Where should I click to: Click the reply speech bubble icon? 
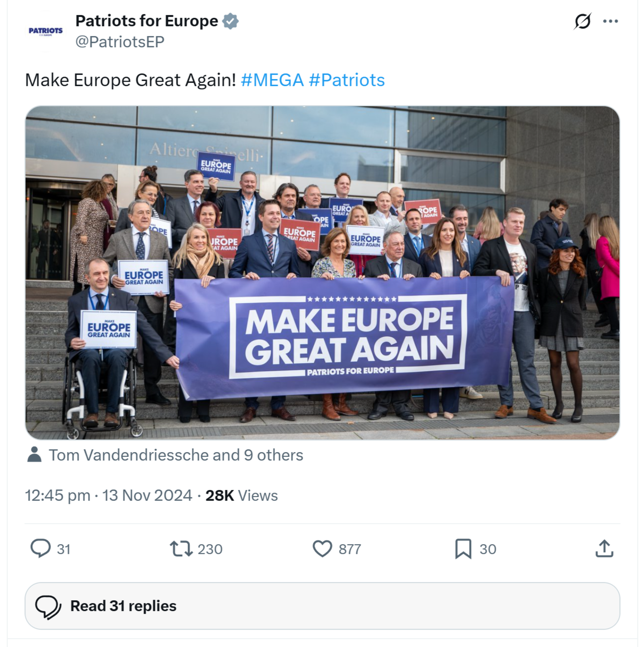point(41,548)
